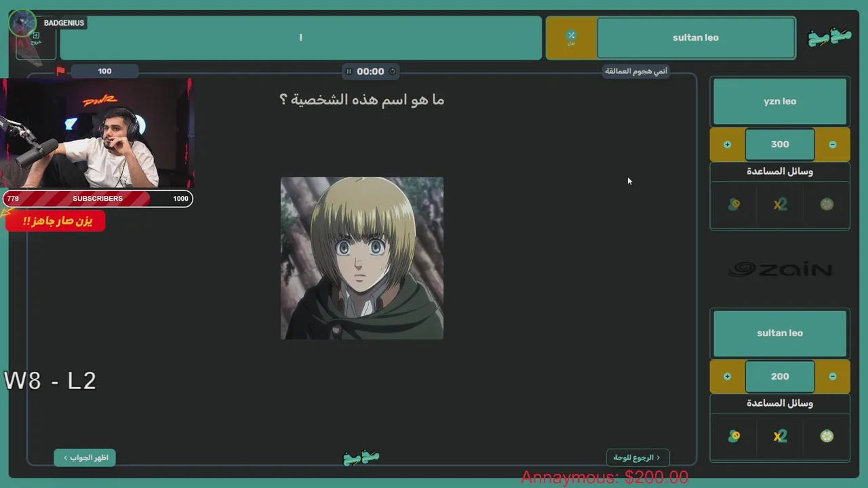Click the question character image

362,258
